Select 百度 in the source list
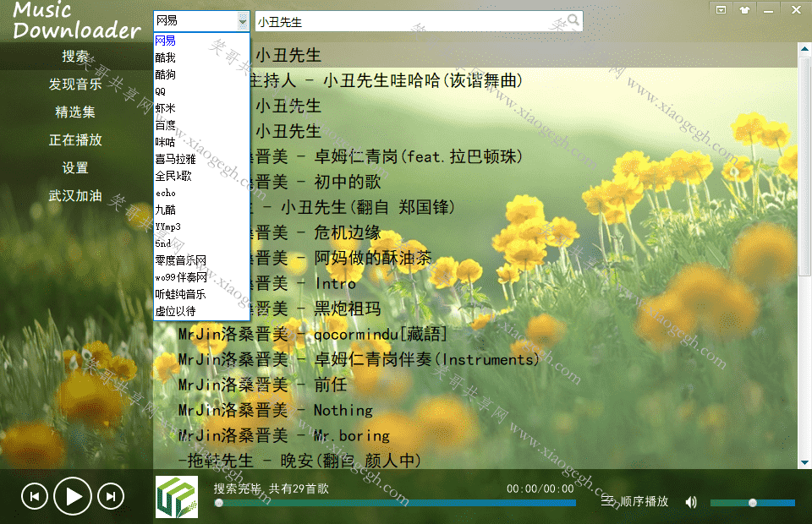 pos(202,125)
